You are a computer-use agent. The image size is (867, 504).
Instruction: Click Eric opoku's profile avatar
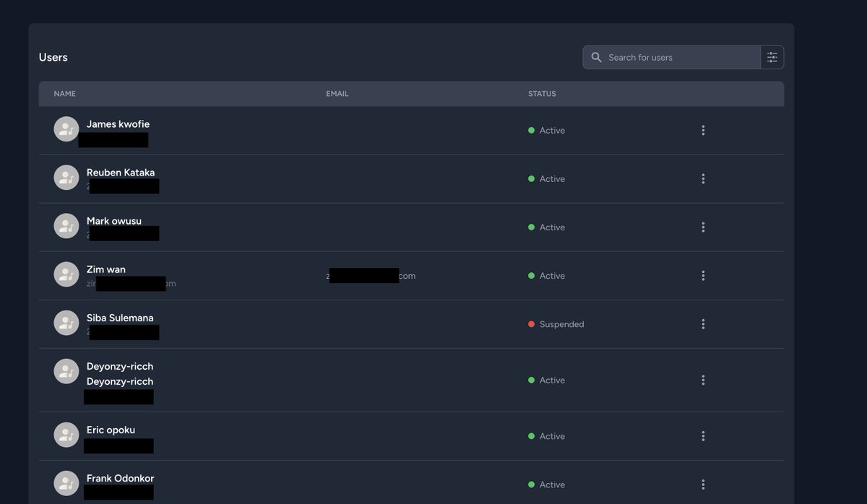point(66,435)
